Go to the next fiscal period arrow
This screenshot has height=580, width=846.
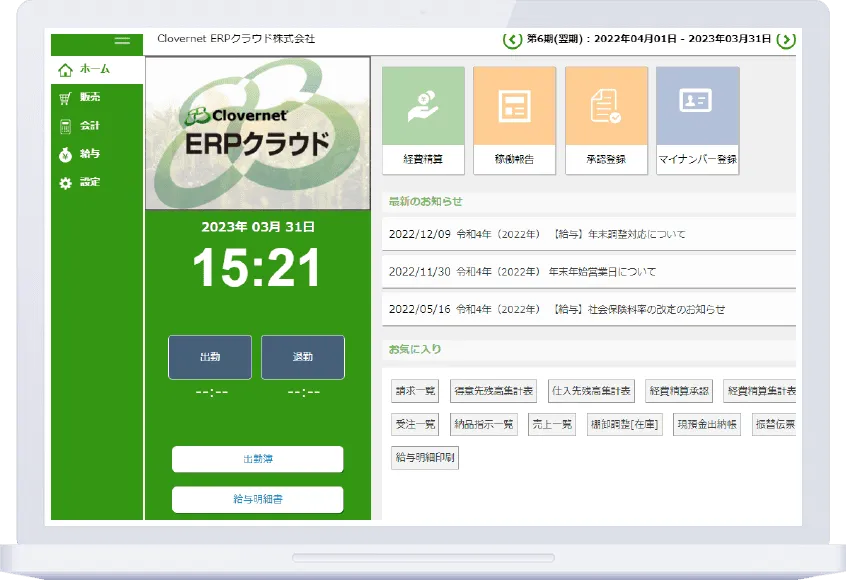point(786,39)
